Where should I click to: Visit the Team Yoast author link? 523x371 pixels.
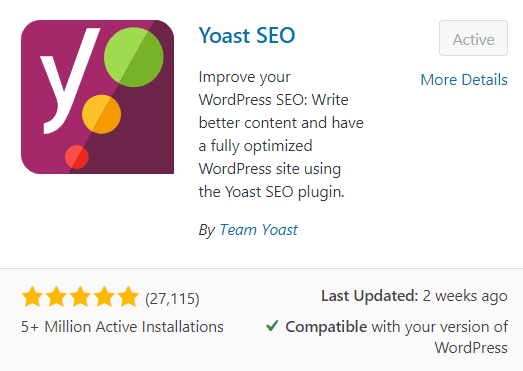click(x=258, y=230)
